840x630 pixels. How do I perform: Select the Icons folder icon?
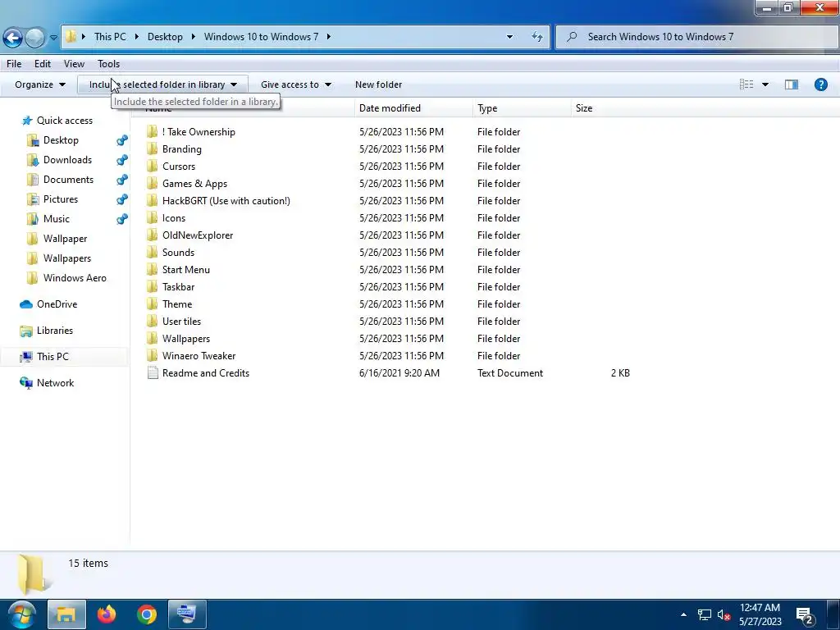tap(152, 218)
